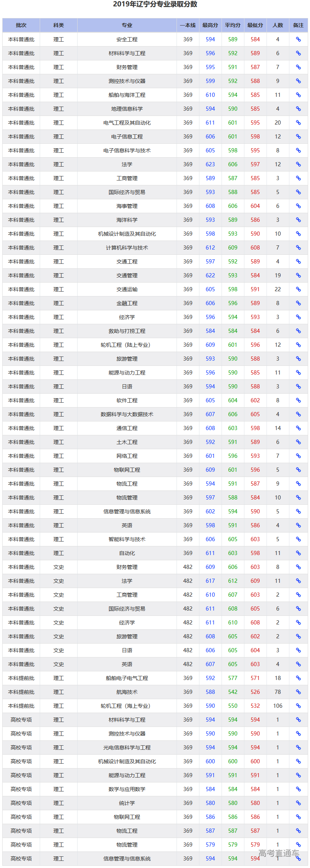
Task: Click the 最低分 column header
Action: (255, 25)
